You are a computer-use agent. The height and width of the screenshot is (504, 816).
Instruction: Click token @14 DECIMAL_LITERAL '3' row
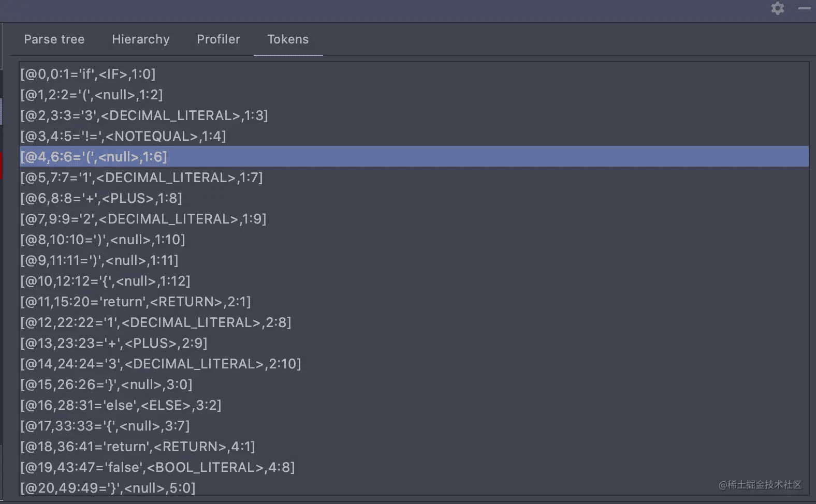click(x=161, y=364)
